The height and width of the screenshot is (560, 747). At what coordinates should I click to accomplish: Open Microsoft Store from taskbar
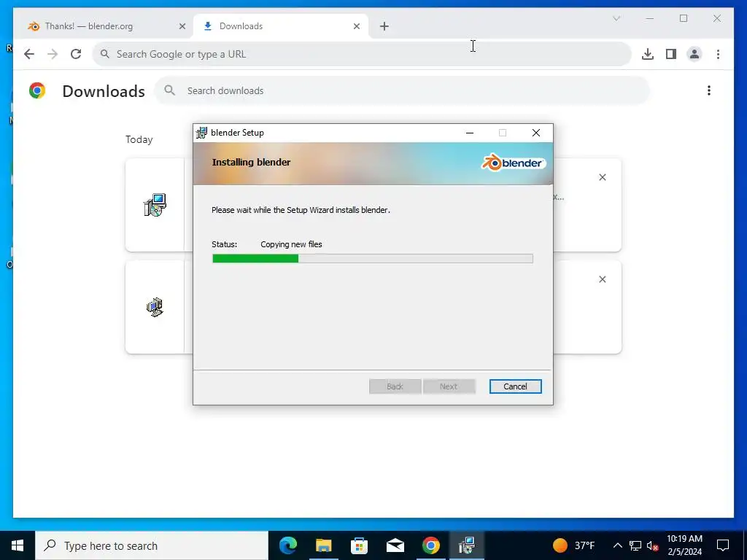(x=359, y=545)
